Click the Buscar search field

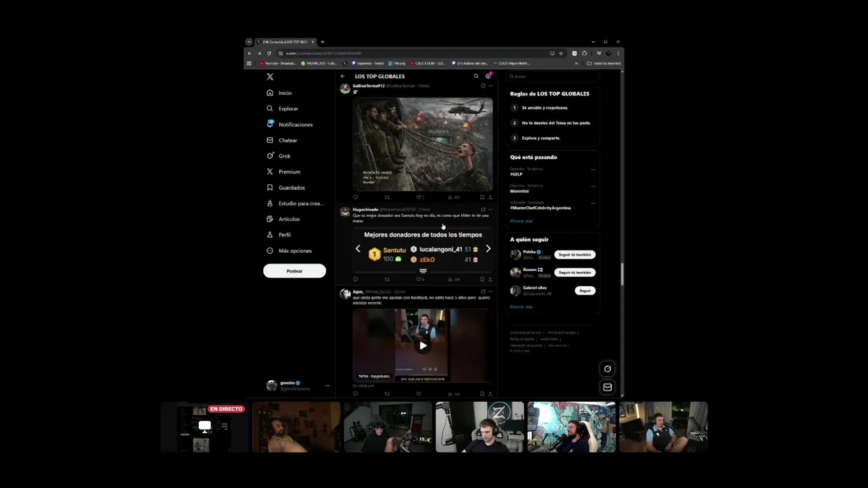[x=553, y=77]
